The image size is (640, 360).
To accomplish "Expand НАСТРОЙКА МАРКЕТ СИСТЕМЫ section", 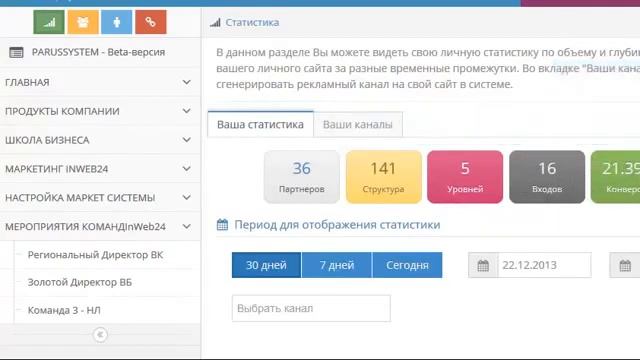I will (100, 198).
